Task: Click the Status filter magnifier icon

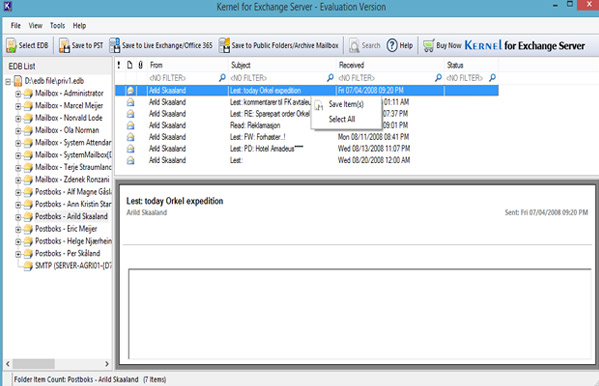Action: (492, 78)
